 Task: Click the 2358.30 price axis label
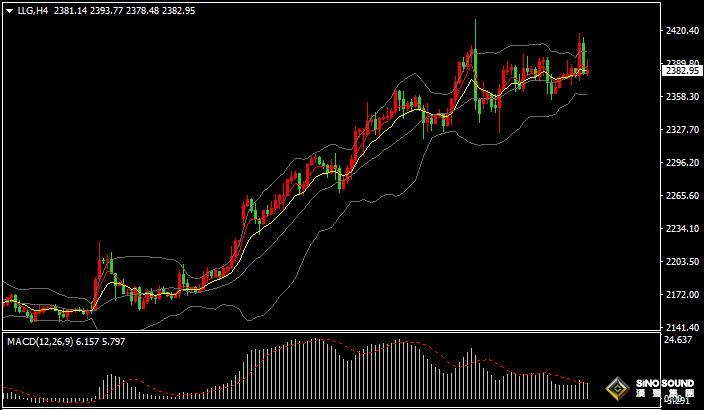[x=682, y=97]
